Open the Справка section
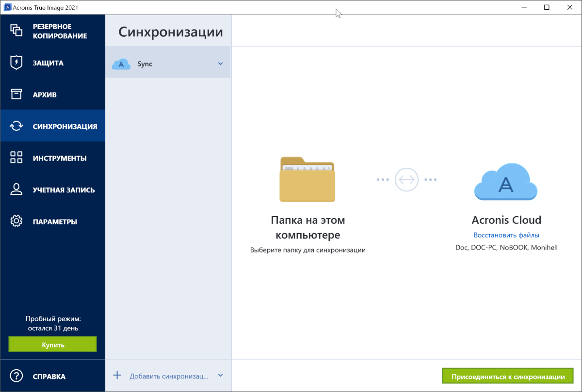Image resolution: width=582 pixels, height=392 pixels. click(52, 376)
